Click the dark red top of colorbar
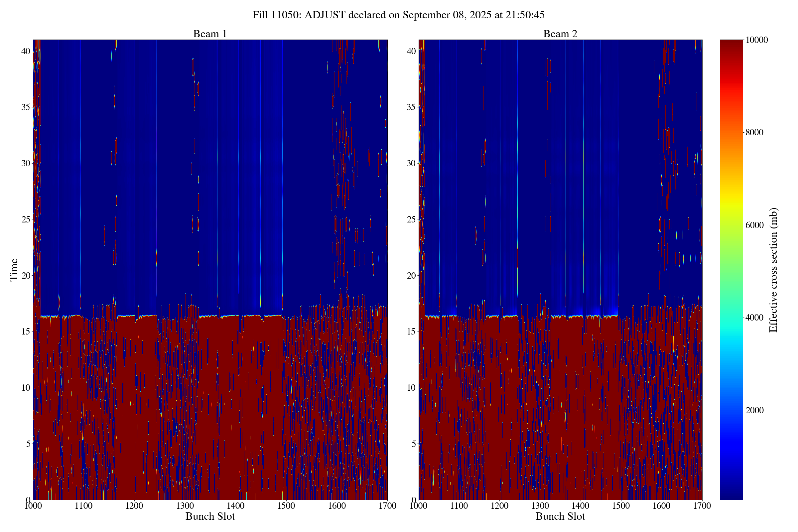The width and height of the screenshot is (798, 532). pos(731,44)
